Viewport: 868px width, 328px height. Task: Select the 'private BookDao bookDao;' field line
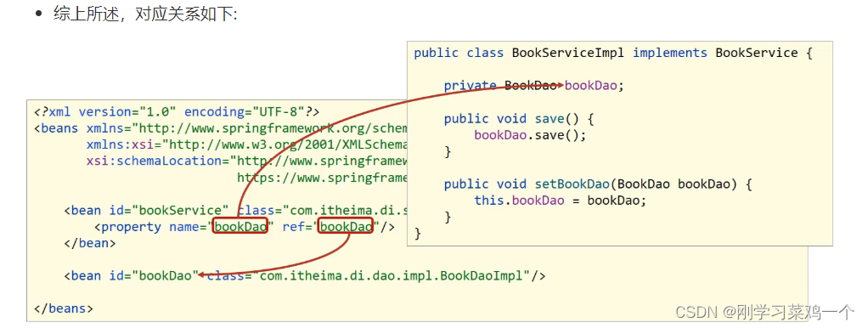(x=533, y=86)
